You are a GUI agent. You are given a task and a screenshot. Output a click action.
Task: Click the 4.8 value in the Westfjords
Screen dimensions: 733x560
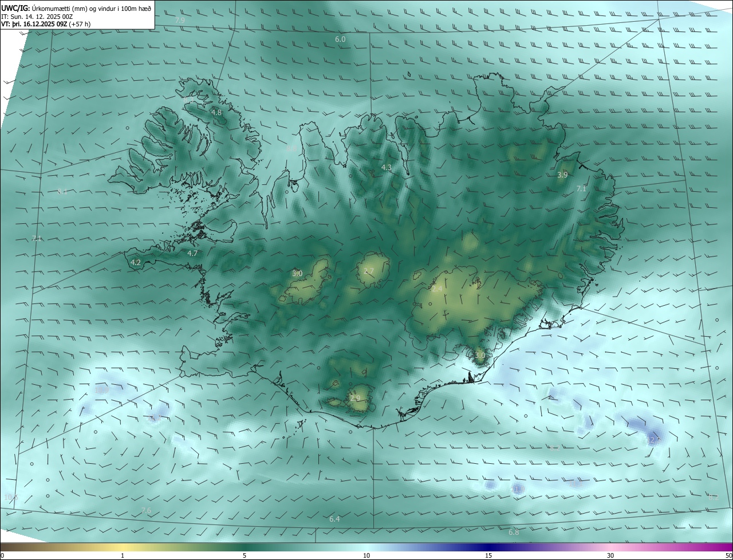point(216,112)
